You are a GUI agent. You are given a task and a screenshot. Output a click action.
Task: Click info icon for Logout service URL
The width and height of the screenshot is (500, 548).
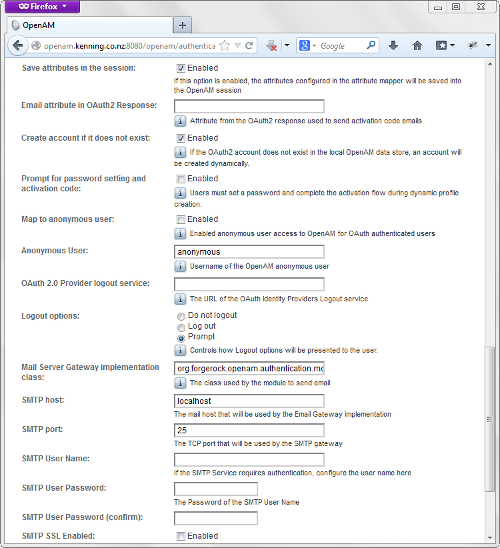click(x=180, y=299)
